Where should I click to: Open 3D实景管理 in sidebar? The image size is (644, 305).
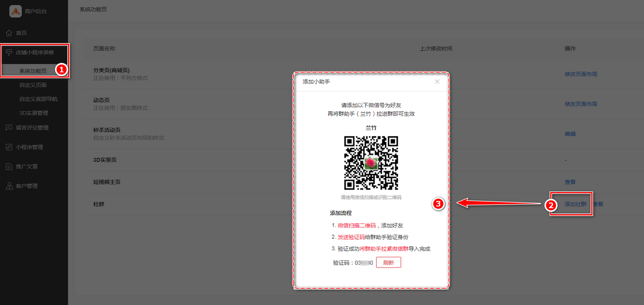(x=34, y=113)
